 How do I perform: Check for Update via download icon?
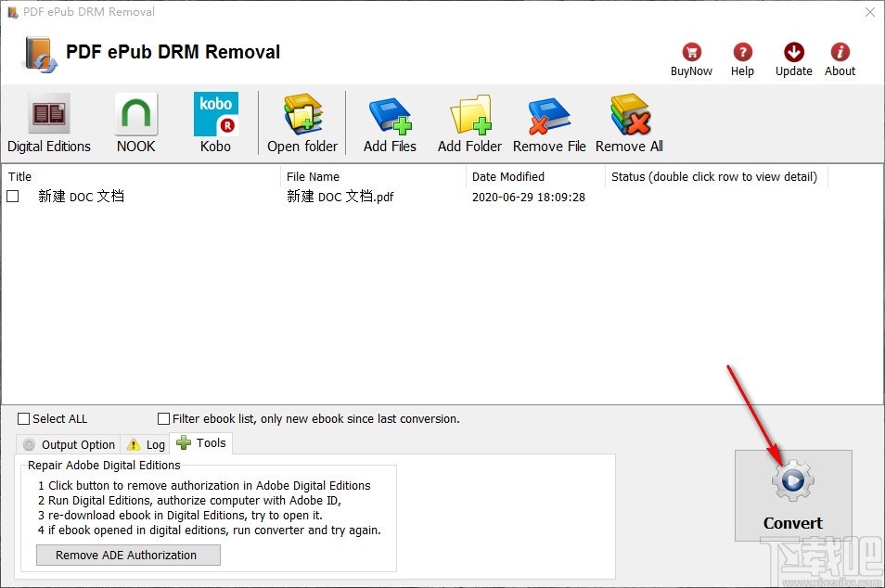793,59
